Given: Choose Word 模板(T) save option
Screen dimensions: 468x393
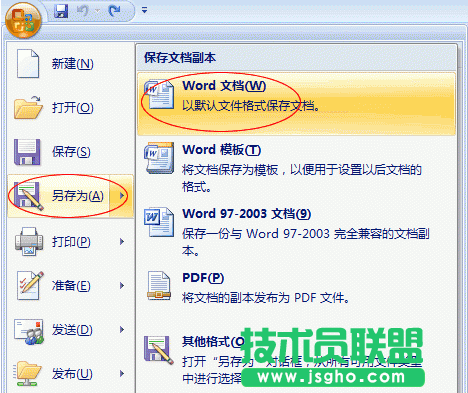Looking at the screenshot, I should point(296,168).
